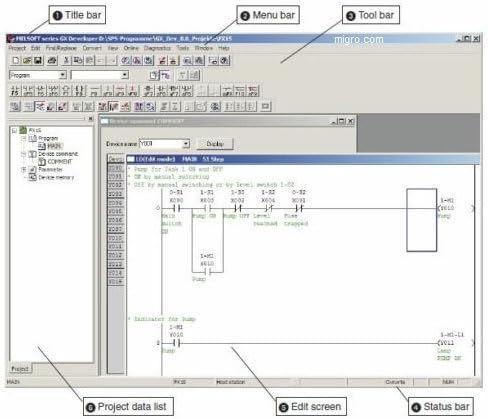The width and height of the screenshot is (488, 419).
Task: Click the Print icon in the toolbar
Action: click(x=52, y=60)
